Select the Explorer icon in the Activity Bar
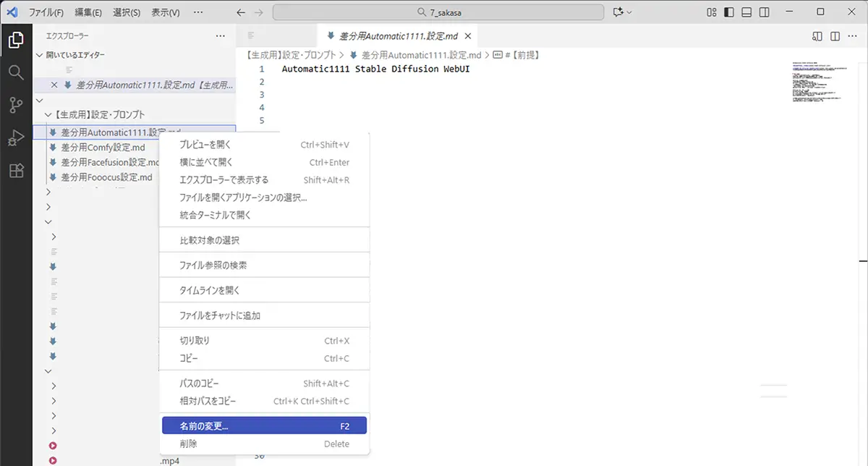The image size is (868, 466). coord(16,41)
